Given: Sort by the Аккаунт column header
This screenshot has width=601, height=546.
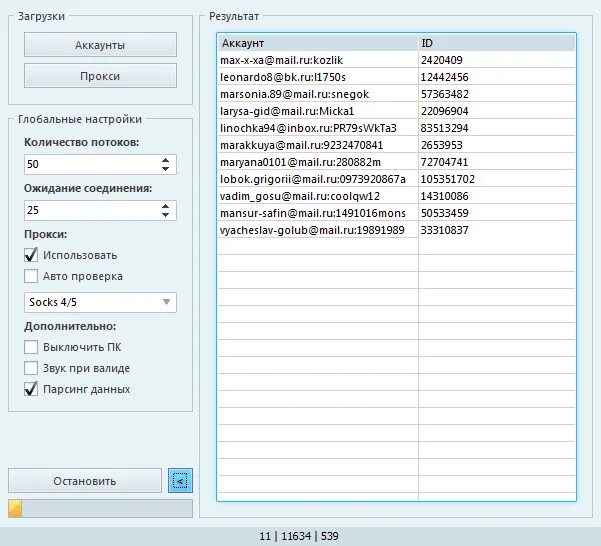Looking at the screenshot, I should coord(318,43).
